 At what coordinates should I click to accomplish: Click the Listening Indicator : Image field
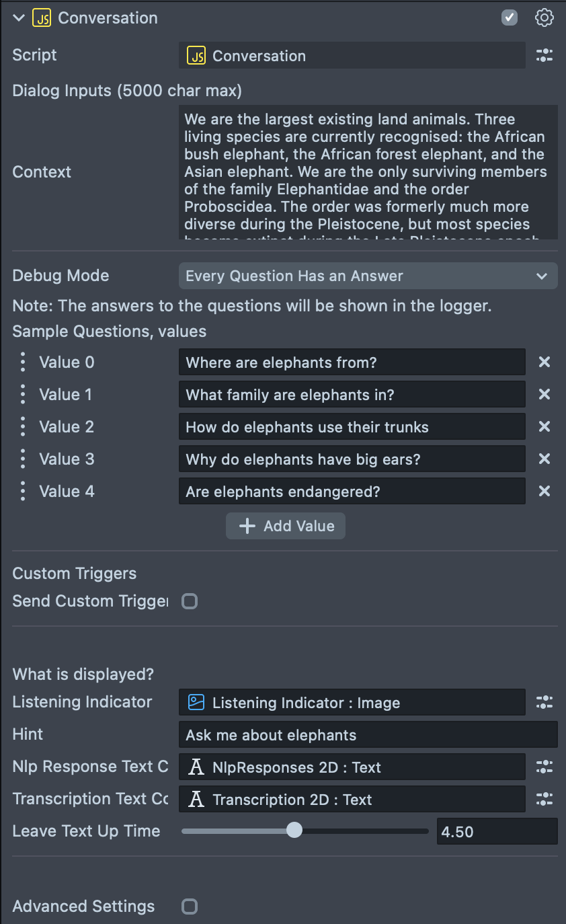pyautogui.click(x=352, y=703)
